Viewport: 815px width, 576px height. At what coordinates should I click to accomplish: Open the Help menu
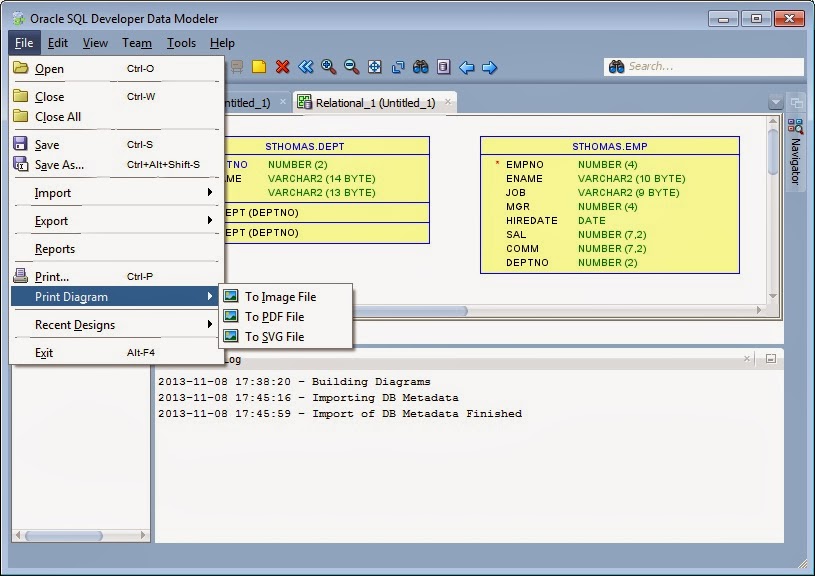point(222,43)
